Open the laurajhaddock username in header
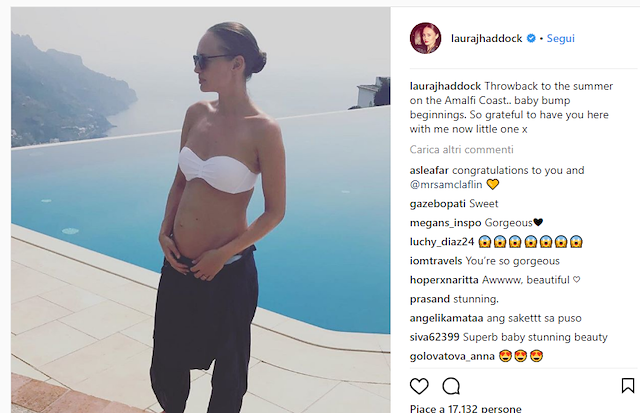Screen dimensions: 640x413 click(x=487, y=38)
